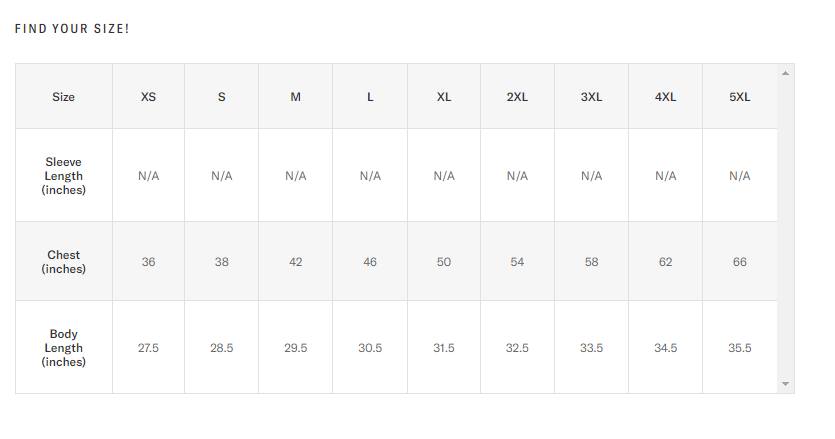Click the M size column header
The height and width of the screenshot is (439, 835).
[x=295, y=97]
